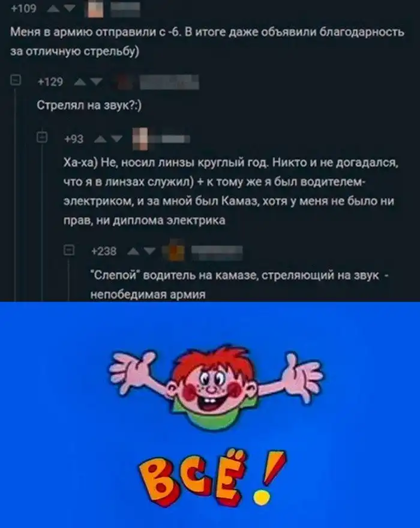Open avatar of the +109 commenter
Viewport: 420px width, 528px height.
[x=95, y=9]
